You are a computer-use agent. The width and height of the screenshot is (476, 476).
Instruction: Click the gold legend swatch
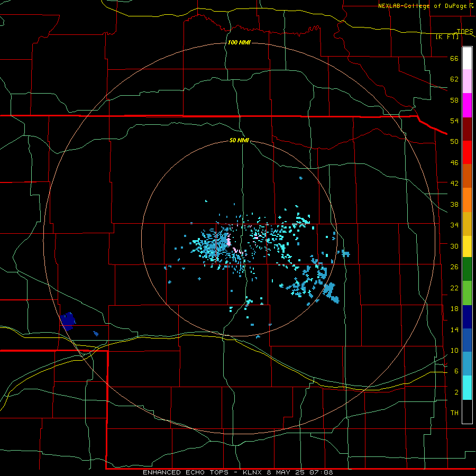(x=467, y=224)
